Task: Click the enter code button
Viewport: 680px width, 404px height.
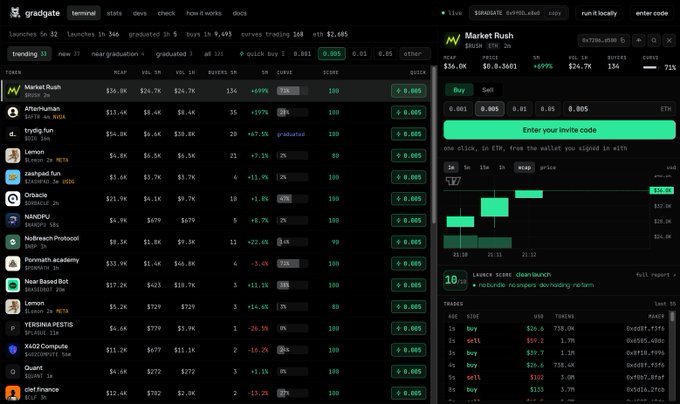Action: (651, 13)
